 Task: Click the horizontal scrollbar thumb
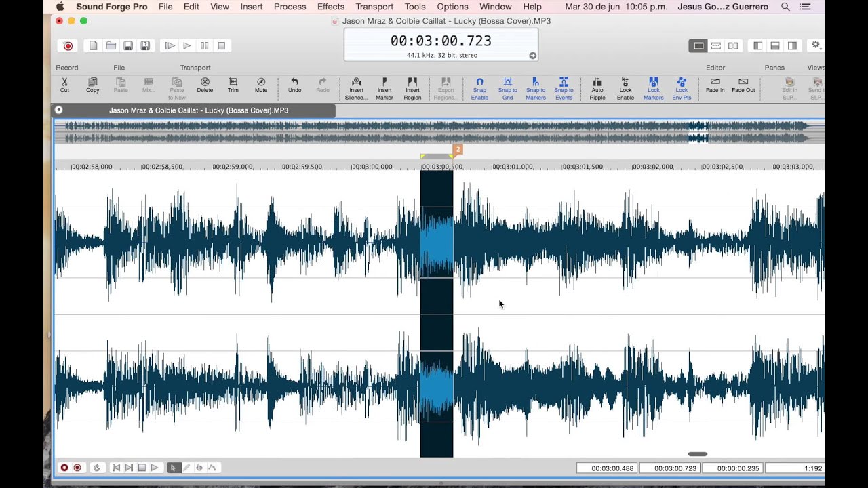697,454
